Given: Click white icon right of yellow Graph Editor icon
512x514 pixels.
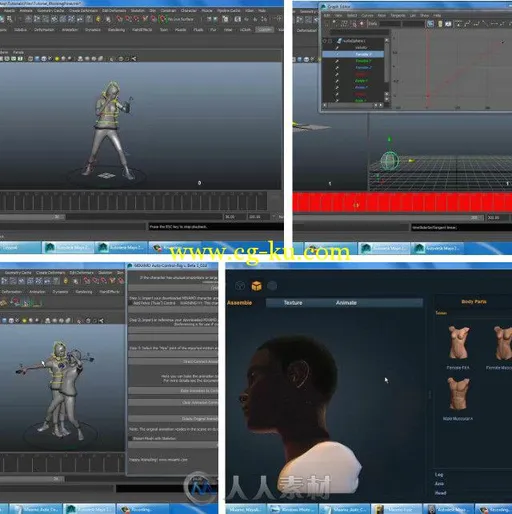Looking at the screenshot, I should pyautogui.click(x=448, y=24).
